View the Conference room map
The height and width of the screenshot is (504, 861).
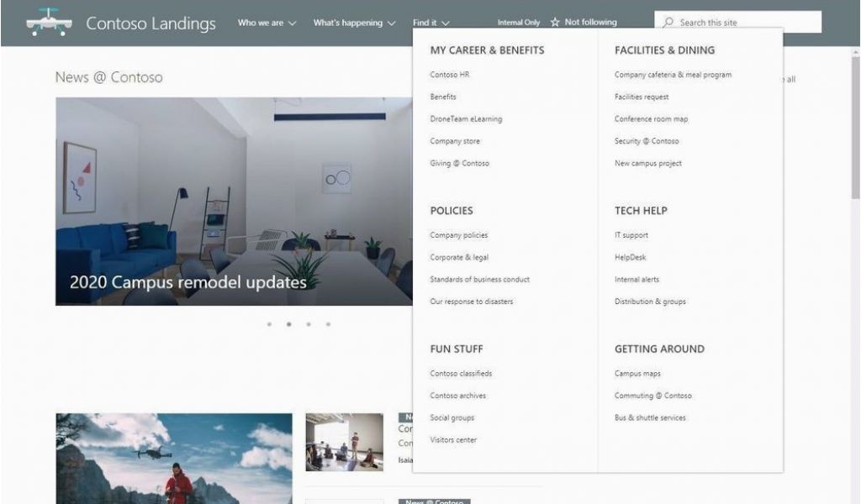(652, 119)
